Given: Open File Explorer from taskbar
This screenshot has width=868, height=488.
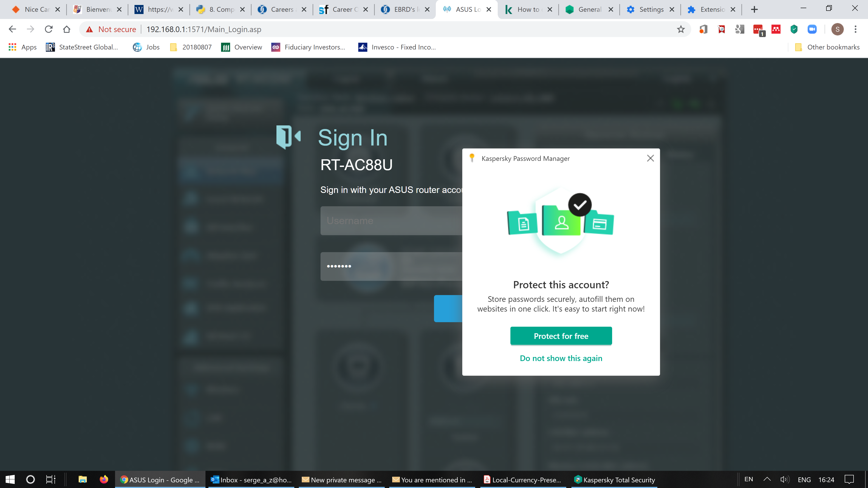Looking at the screenshot, I should (x=83, y=479).
